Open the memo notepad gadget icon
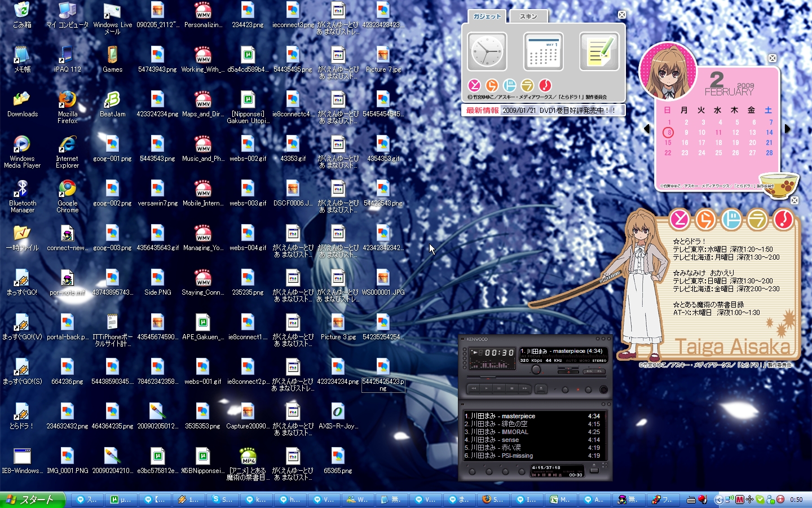Viewport: 812px width, 508px height. coord(599,52)
